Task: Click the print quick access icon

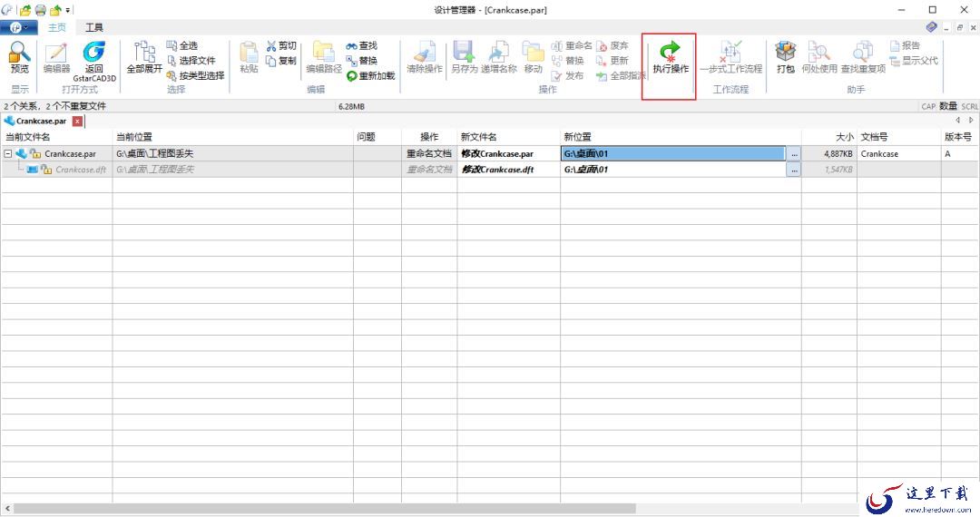Action: pyautogui.click(x=41, y=10)
